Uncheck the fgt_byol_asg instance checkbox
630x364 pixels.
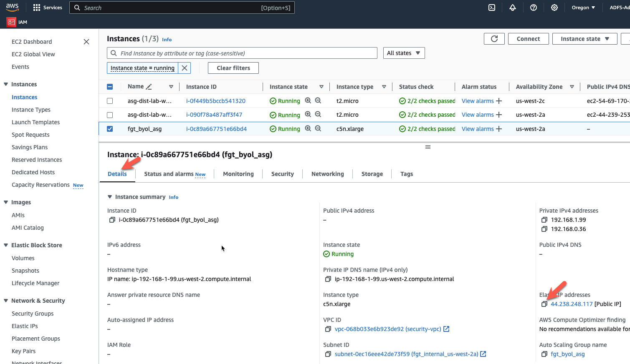110,129
